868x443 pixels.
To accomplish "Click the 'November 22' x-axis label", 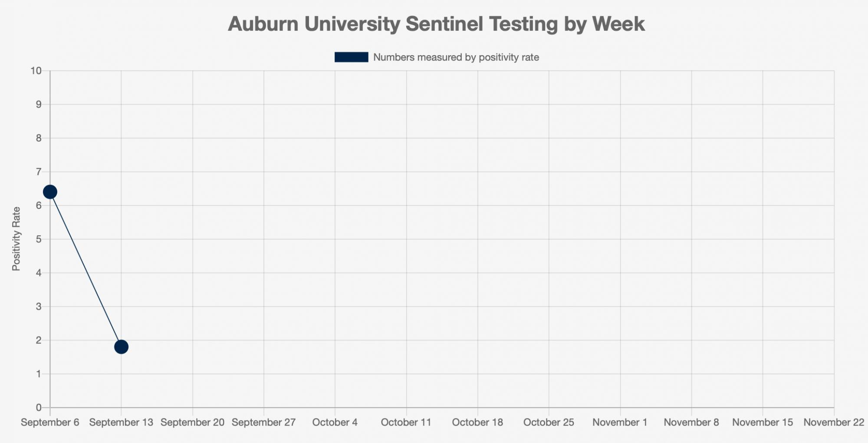I will [833, 422].
